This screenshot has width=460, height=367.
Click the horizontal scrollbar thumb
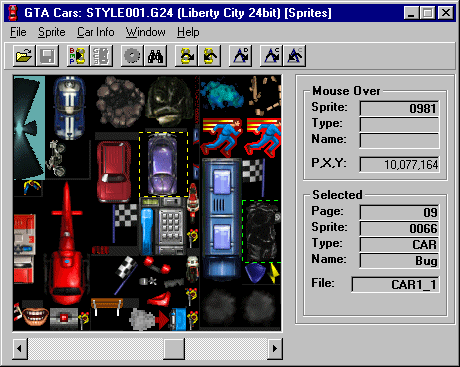[x=174, y=349]
